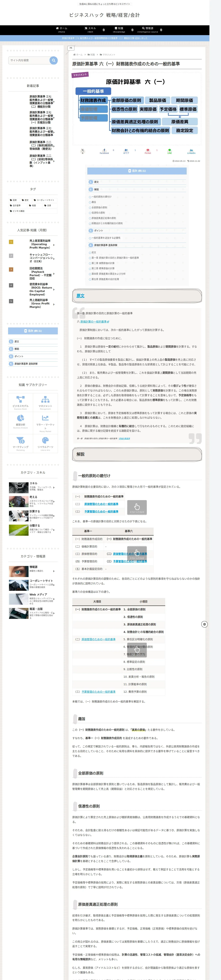221x980 pixels.
Task: Open popular article 使用資本利益率 (ROCE)
Action: (33, 290)
